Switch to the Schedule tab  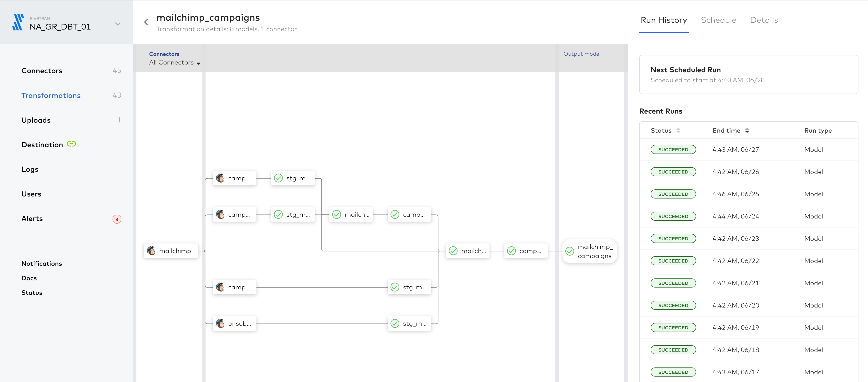tap(718, 20)
